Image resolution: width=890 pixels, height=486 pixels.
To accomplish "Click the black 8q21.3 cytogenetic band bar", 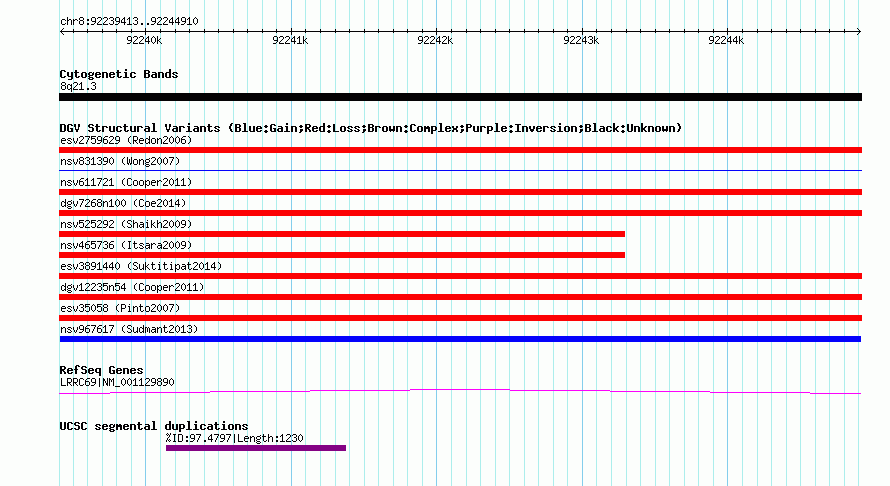I will (460, 97).
